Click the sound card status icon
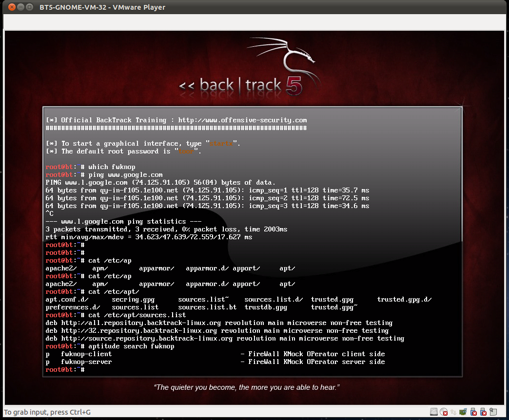 point(463,412)
